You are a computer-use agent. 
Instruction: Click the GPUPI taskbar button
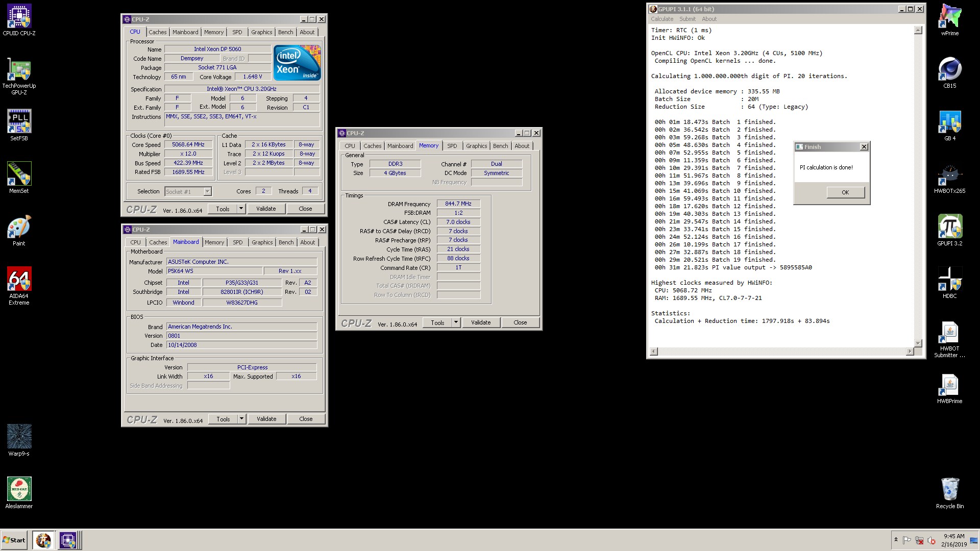pyautogui.click(x=43, y=540)
